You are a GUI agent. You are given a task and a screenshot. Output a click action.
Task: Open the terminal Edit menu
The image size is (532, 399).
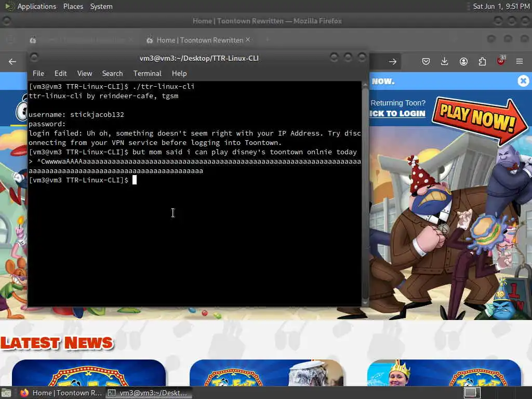[x=60, y=73]
